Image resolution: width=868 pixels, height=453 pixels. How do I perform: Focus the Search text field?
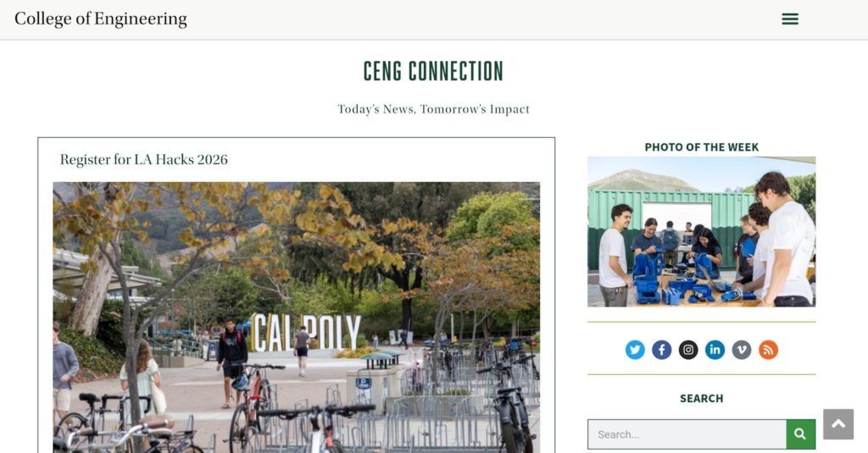pyautogui.click(x=687, y=434)
